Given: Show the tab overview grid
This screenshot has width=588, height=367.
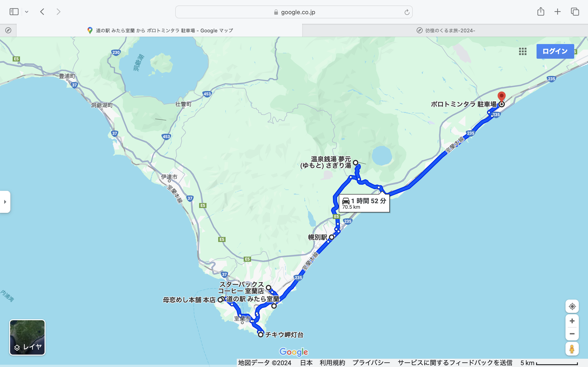Looking at the screenshot, I should point(575,12).
